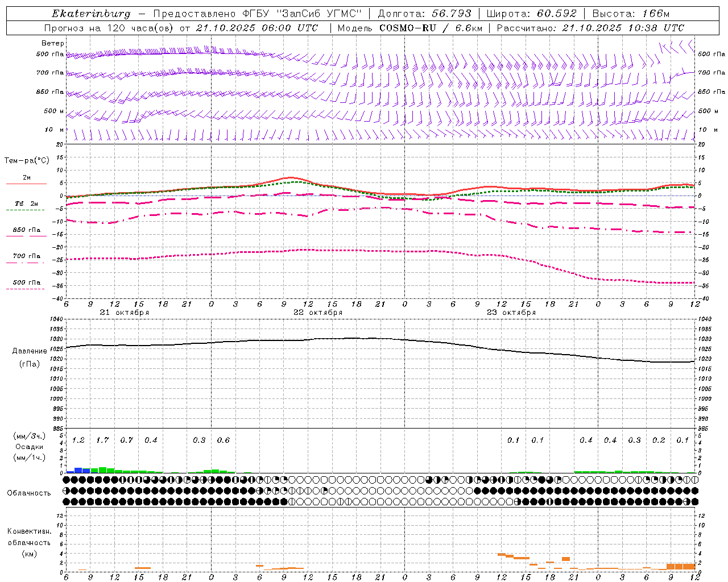The image size is (728, 582).
Task: Click the 'Рассчитано: 21.10.2025 10:38 UTC' timestamp
Action: click(x=590, y=28)
